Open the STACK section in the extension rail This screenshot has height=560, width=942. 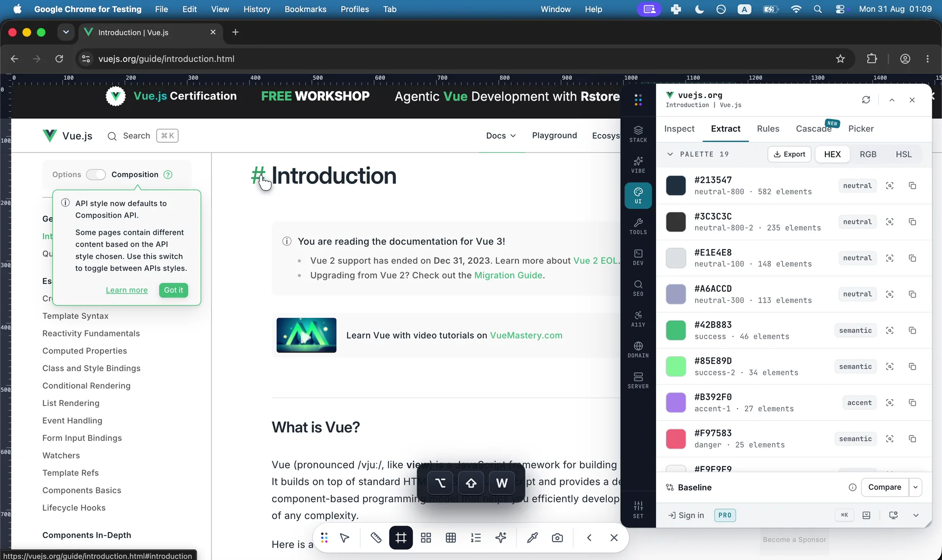click(x=638, y=134)
